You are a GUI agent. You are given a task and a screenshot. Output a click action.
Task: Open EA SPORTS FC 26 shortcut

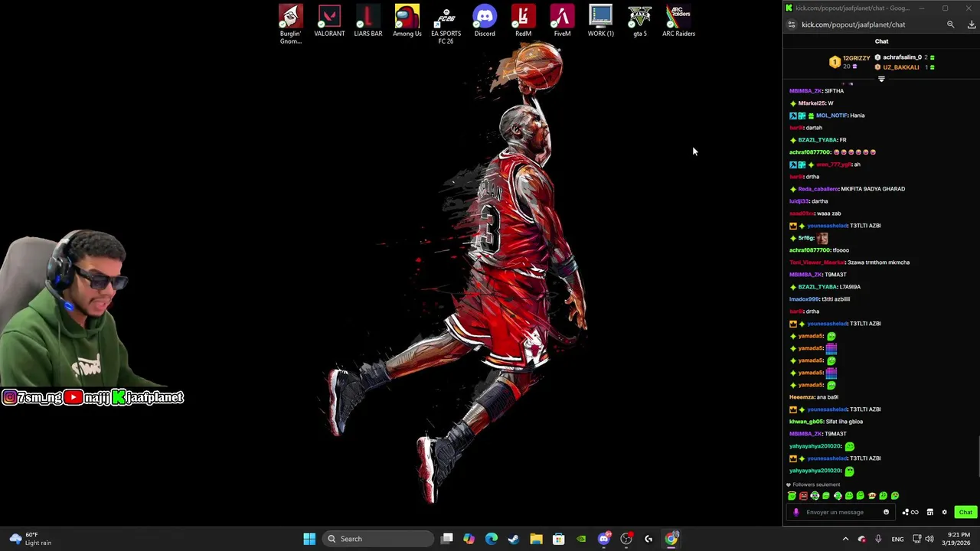pos(446,24)
